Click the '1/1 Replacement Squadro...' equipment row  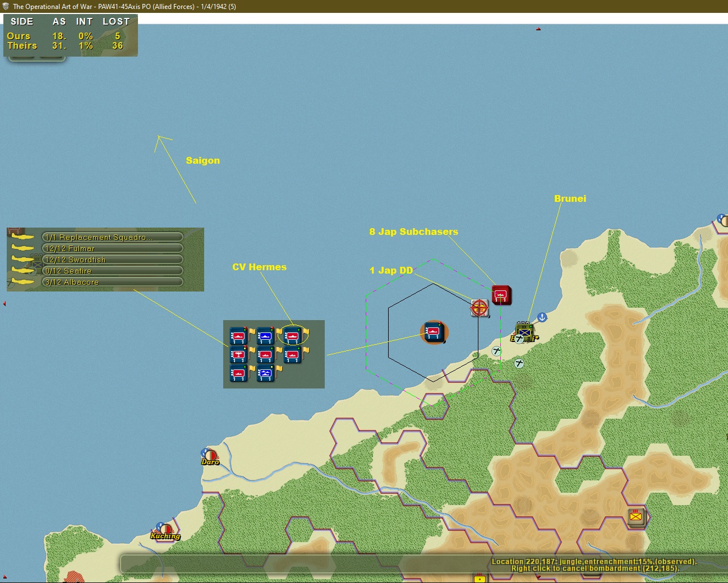(x=113, y=237)
